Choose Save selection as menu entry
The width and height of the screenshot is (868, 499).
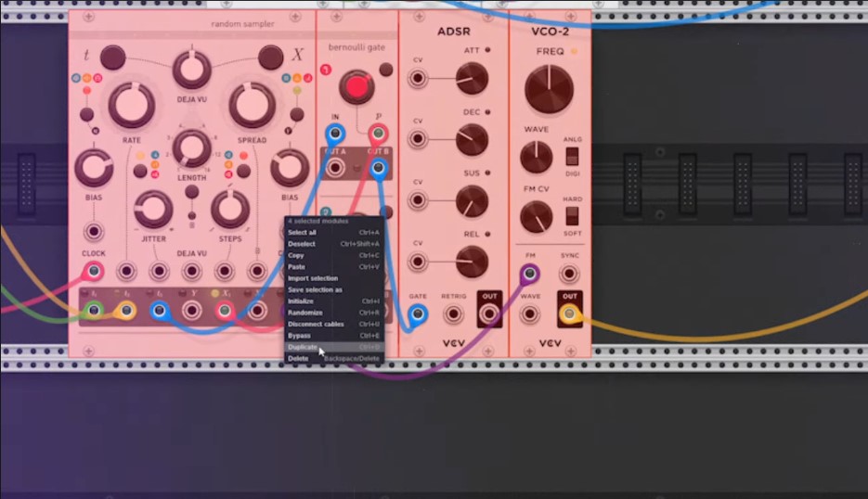[x=315, y=289]
